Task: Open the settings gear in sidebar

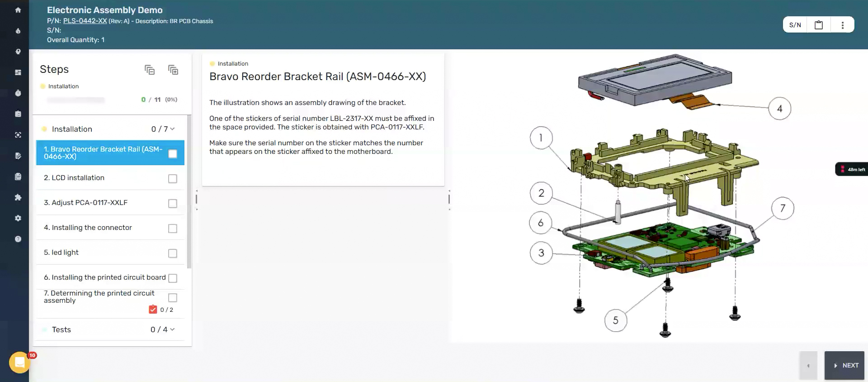Action: pyautogui.click(x=18, y=218)
